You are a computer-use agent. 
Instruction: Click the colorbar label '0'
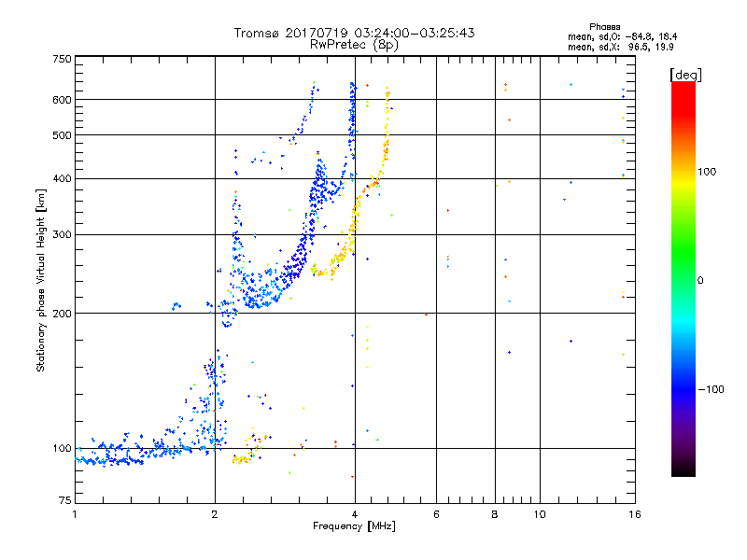click(x=700, y=281)
